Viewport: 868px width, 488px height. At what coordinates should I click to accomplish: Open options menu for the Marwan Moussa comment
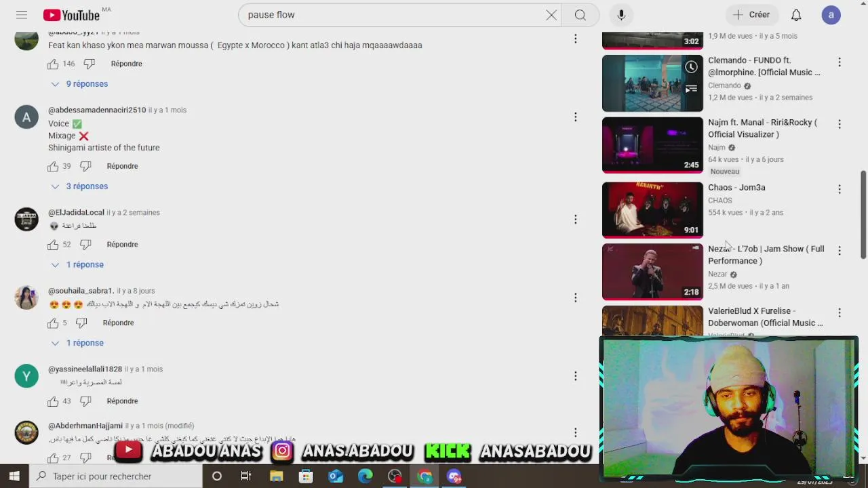[x=575, y=39]
